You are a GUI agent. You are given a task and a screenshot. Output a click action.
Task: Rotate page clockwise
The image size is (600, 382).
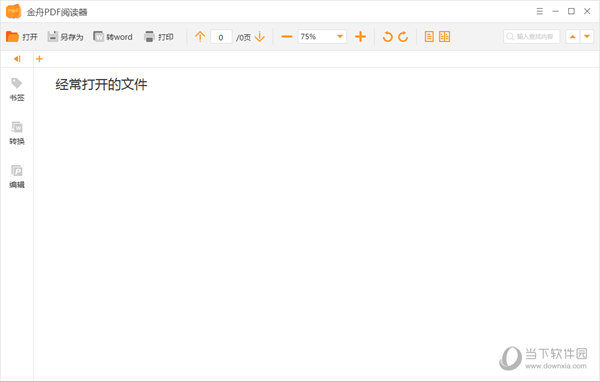403,37
